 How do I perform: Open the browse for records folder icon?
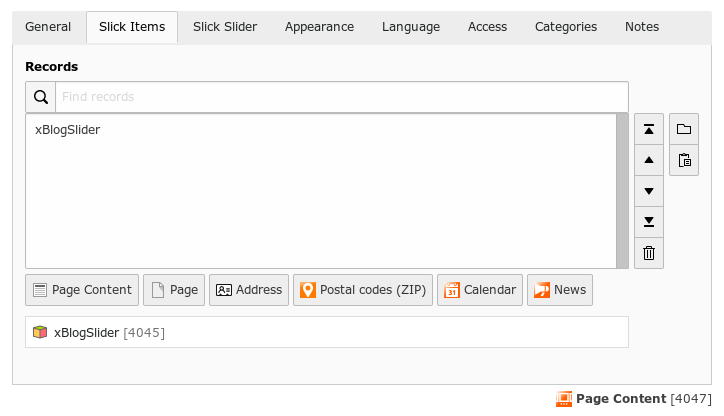[684, 129]
